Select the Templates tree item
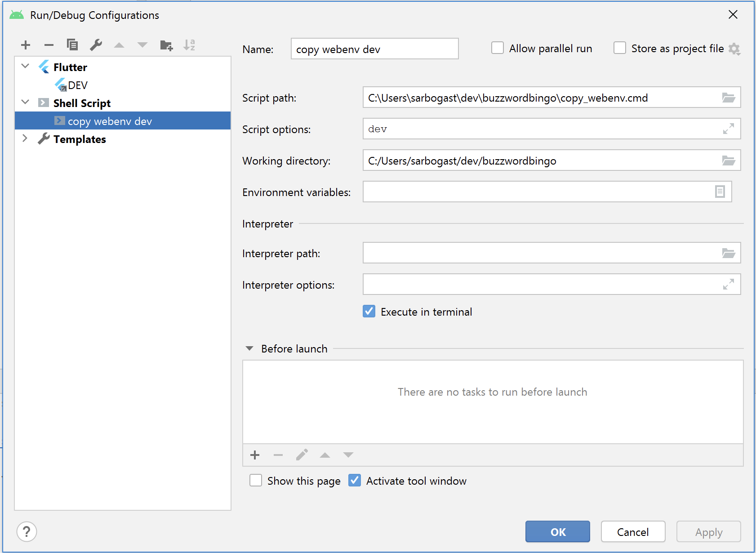Image resolution: width=756 pixels, height=553 pixels. coord(80,139)
